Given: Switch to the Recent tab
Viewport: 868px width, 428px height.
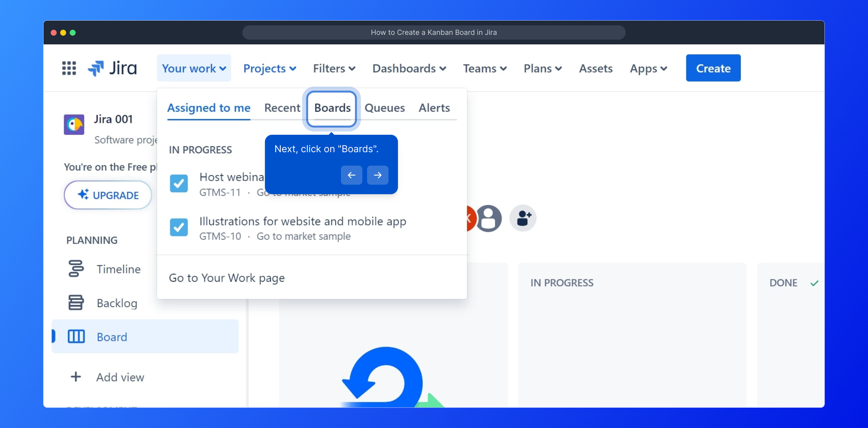Looking at the screenshot, I should click(282, 108).
